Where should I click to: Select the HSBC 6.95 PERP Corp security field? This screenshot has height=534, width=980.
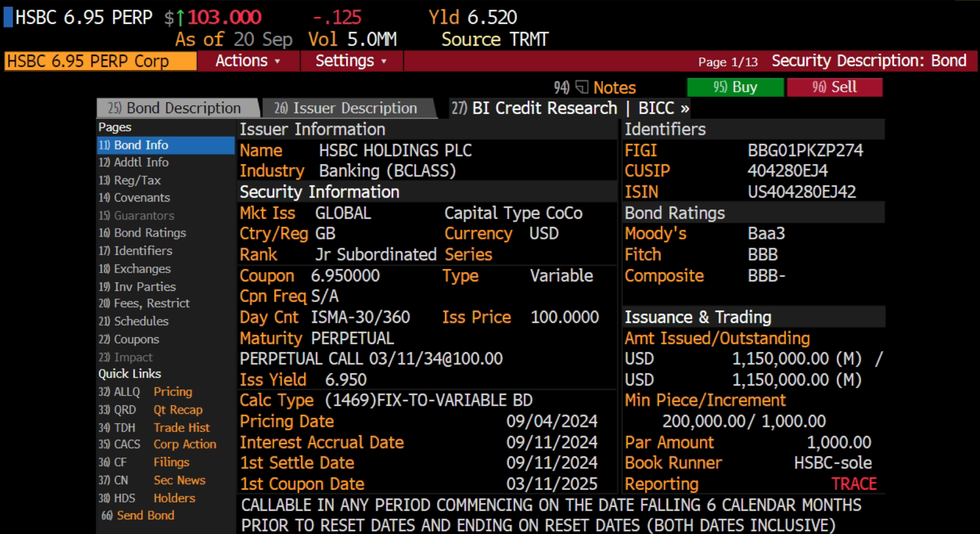pyautogui.click(x=100, y=61)
